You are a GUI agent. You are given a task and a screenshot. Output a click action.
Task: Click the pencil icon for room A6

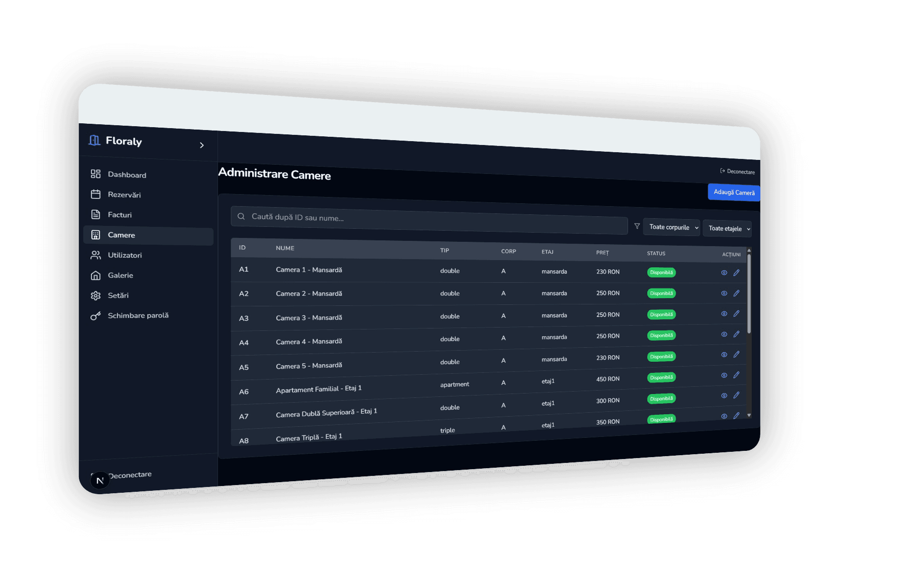coord(736,375)
